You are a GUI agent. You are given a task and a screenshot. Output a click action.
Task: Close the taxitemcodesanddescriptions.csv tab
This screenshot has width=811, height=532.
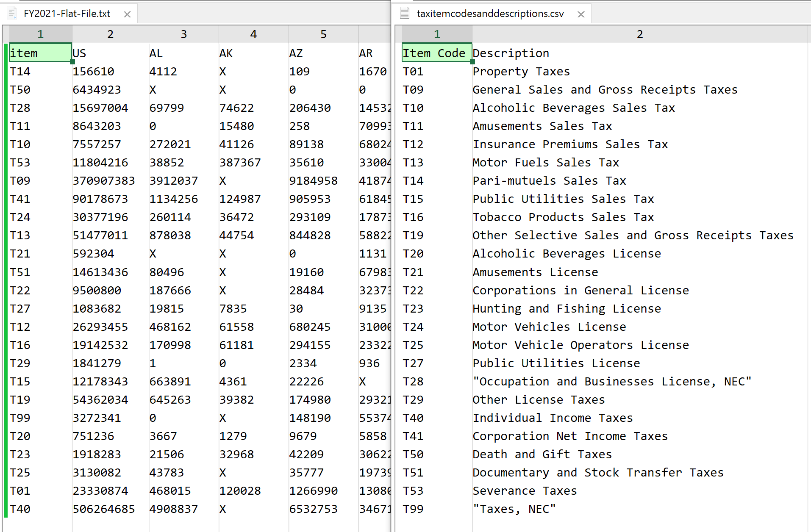(581, 14)
